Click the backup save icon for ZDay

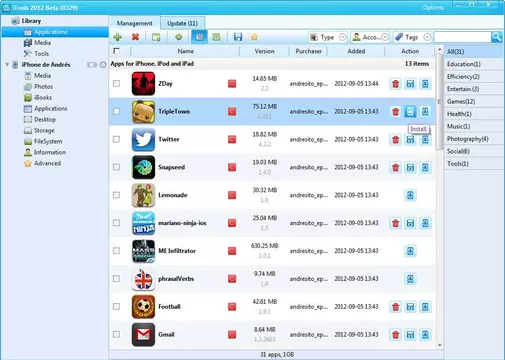[410, 84]
